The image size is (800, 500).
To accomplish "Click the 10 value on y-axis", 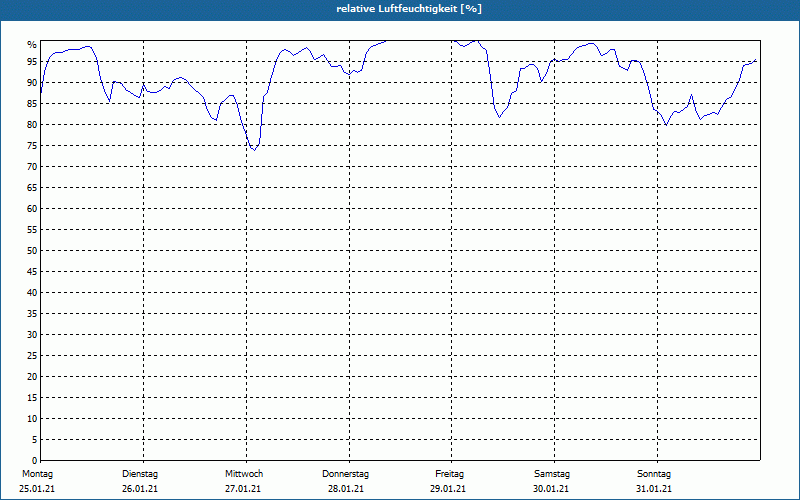I will tap(32, 419).
